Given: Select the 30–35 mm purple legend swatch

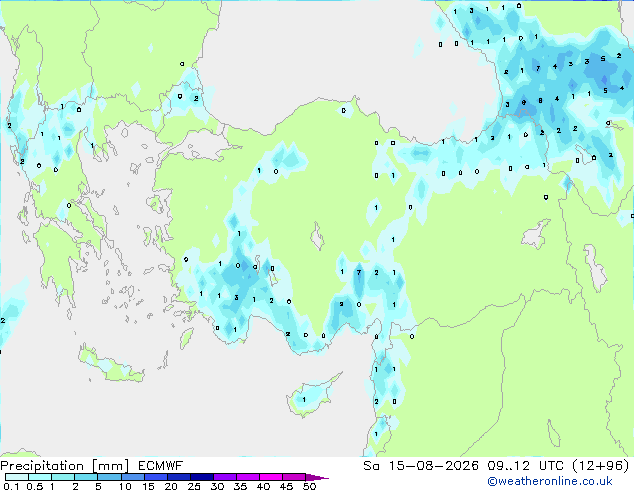Looking at the screenshot, I should point(225,477).
